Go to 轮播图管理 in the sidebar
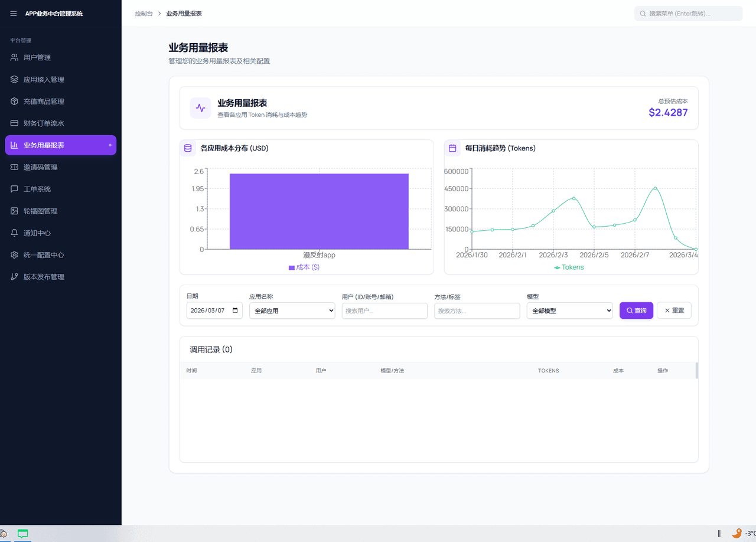 tap(40, 211)
